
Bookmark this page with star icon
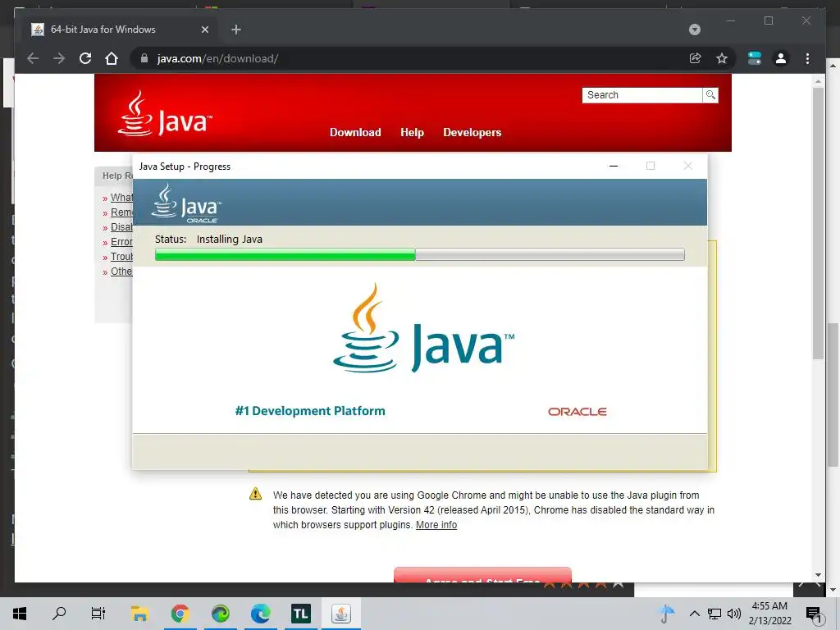(722, 58)
